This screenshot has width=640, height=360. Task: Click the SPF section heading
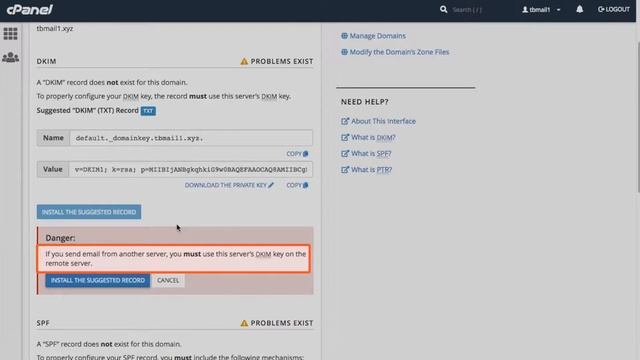click(43, 323)
